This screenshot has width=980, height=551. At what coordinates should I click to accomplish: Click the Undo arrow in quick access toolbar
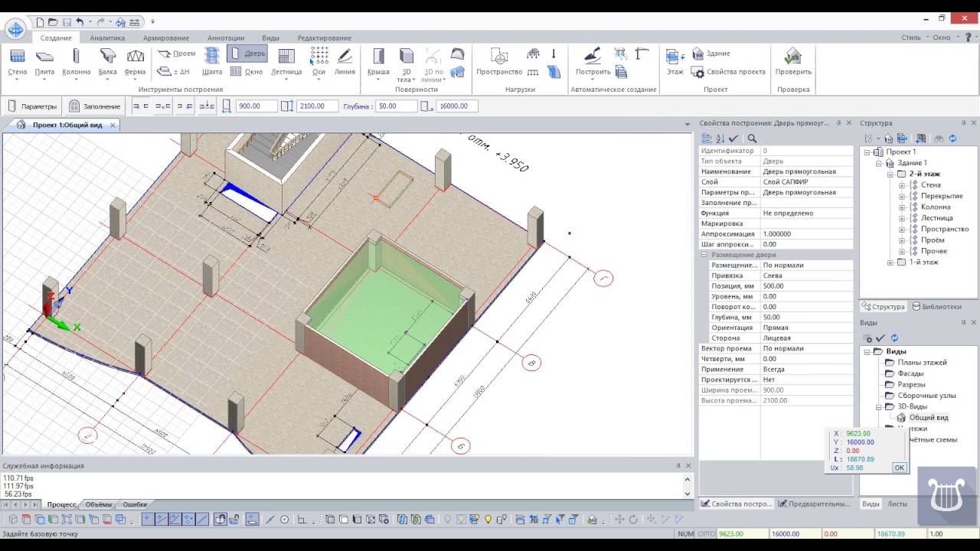[80, 22]
